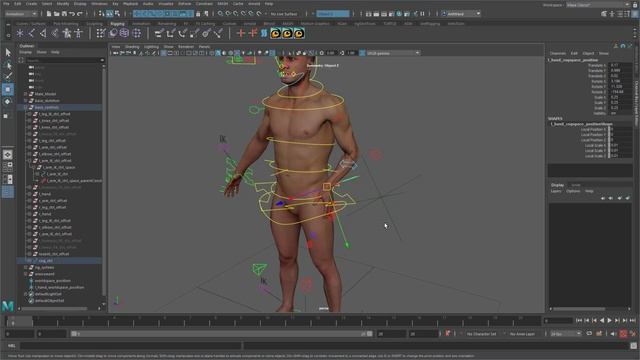This screenshot has height=360, width=640.
Task: Open the Workspace selector dropdown
Action: tap(598, 5)
